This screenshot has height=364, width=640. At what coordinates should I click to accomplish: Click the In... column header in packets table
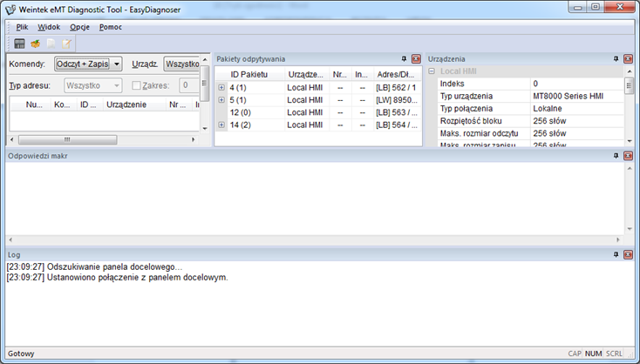click(x=362, y=75)
